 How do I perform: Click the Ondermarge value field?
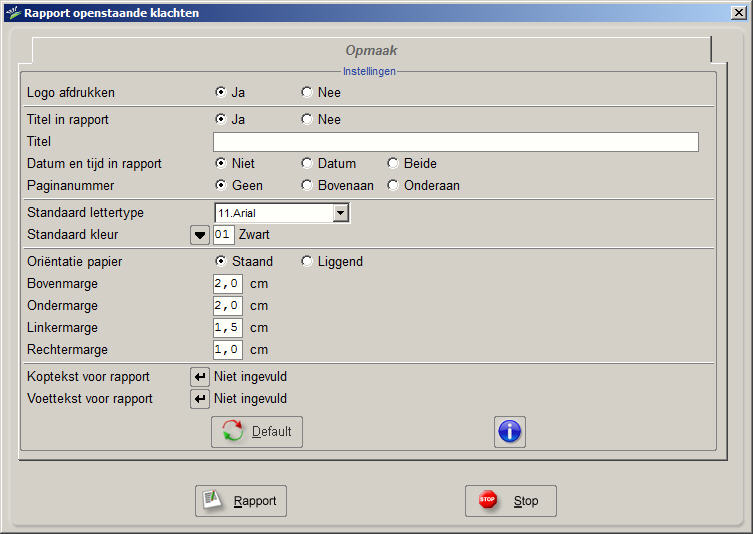(228, 306)
